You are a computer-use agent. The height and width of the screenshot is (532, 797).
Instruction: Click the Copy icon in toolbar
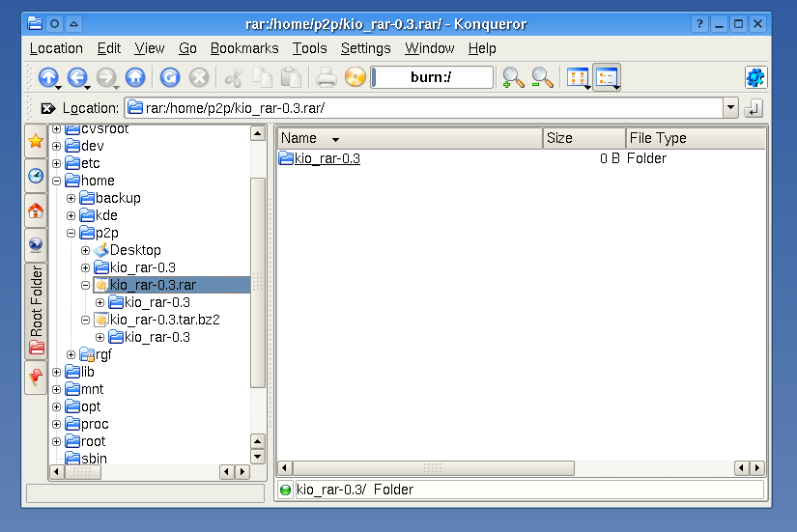click(x=263, y=78)
